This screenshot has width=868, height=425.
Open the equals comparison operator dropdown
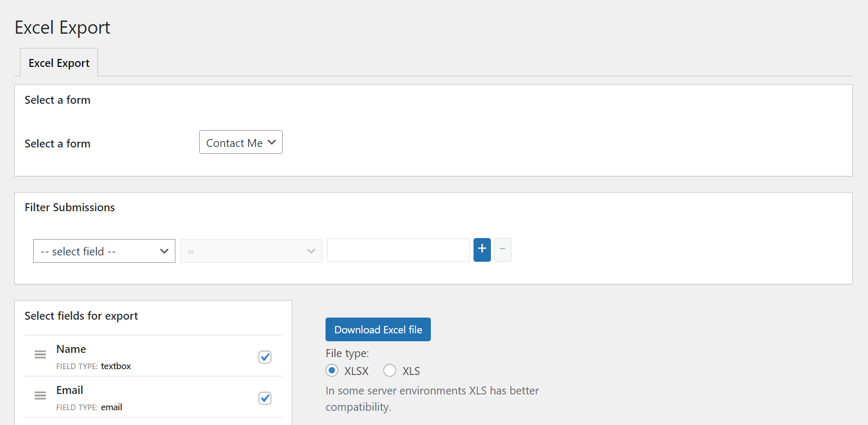tap(251, 251)
